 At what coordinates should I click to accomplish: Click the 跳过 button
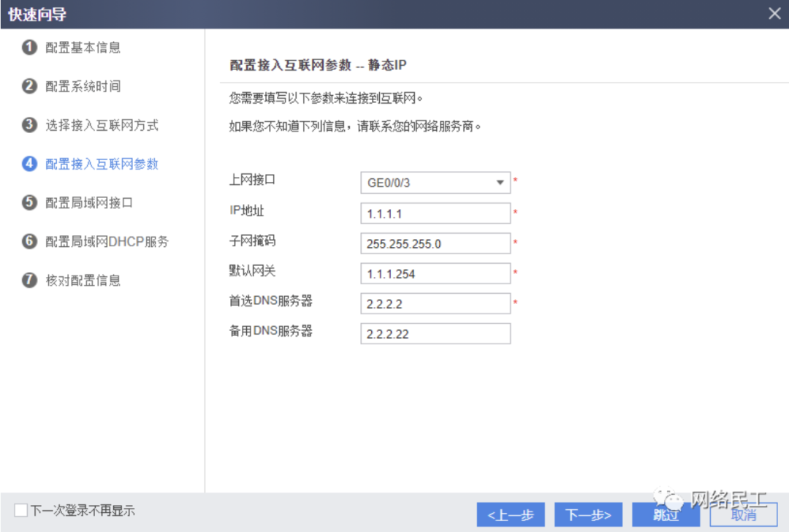pos(666,514)
